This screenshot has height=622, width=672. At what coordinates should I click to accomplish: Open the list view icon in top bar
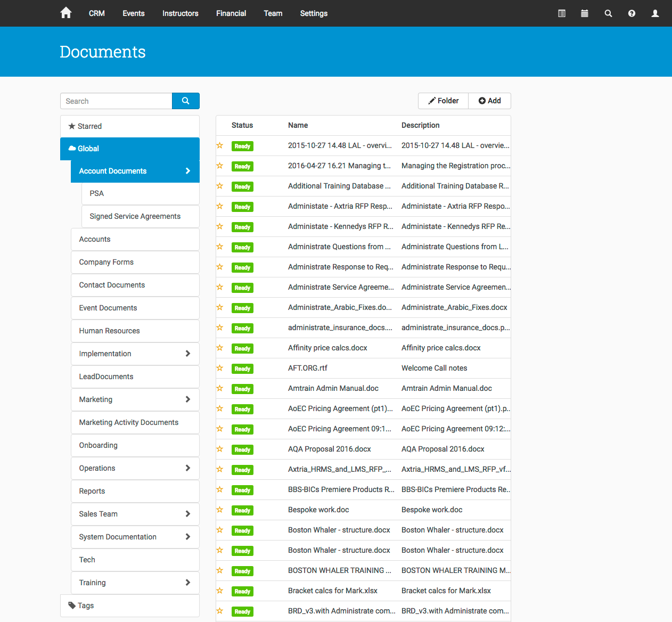[x=561, y=13]
